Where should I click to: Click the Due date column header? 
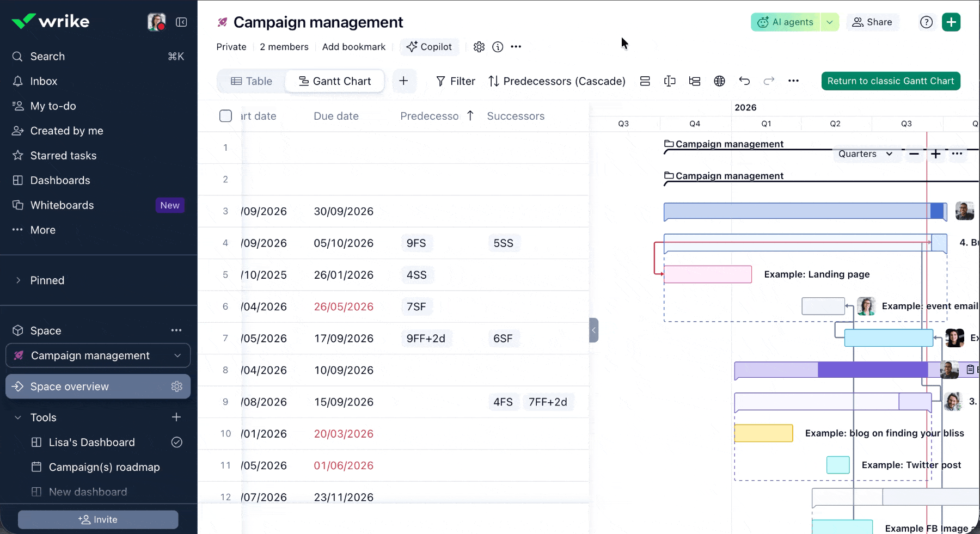point(336,116)
